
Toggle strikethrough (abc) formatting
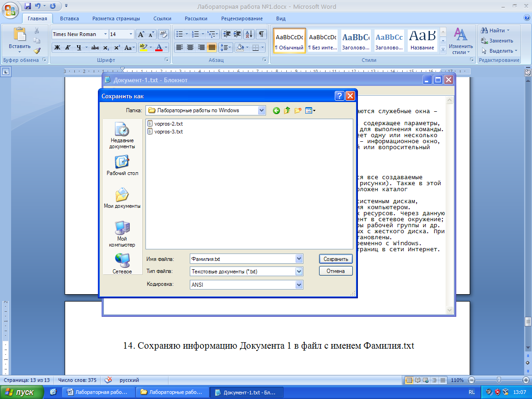point(95,48)
